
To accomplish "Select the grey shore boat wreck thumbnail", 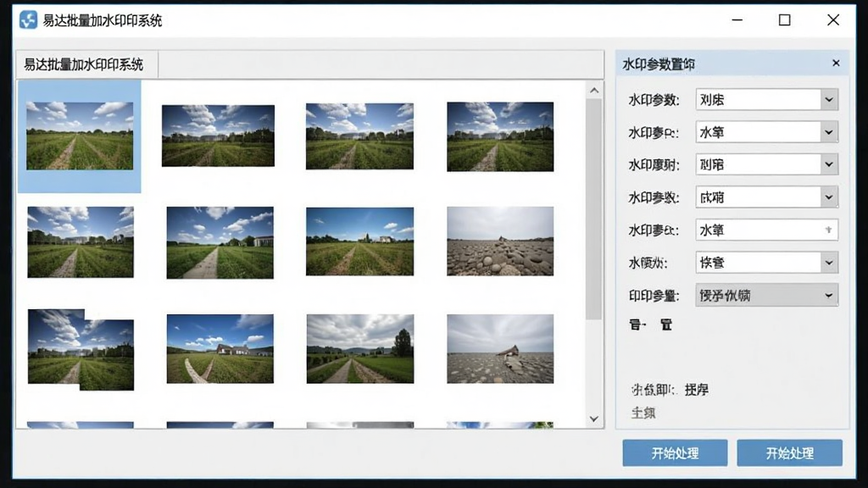I will 500,348.
